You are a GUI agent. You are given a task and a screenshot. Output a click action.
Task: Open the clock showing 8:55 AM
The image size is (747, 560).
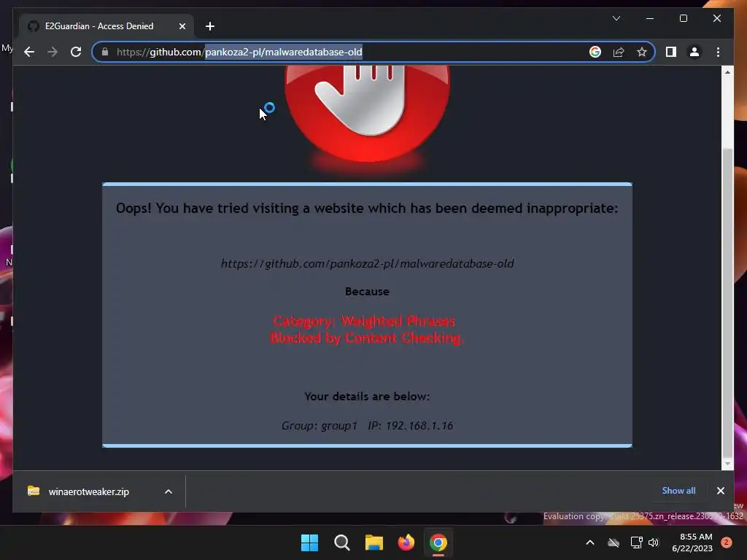coord(692,542)
